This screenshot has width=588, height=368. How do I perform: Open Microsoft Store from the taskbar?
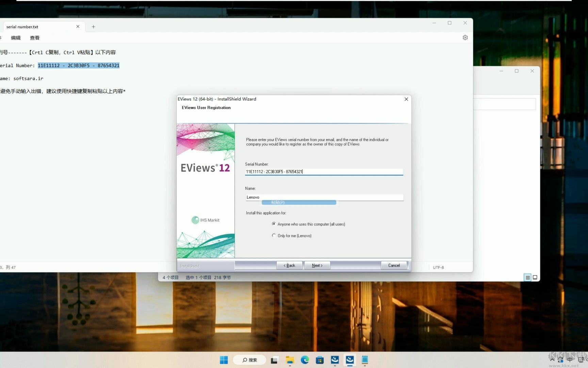click(x=320, y=360)
